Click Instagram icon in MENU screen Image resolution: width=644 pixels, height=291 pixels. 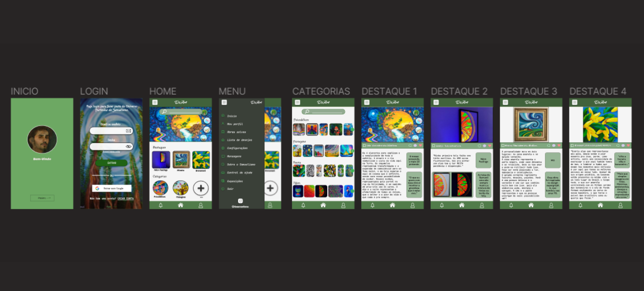pyautogui.click(x=240, y=201)
